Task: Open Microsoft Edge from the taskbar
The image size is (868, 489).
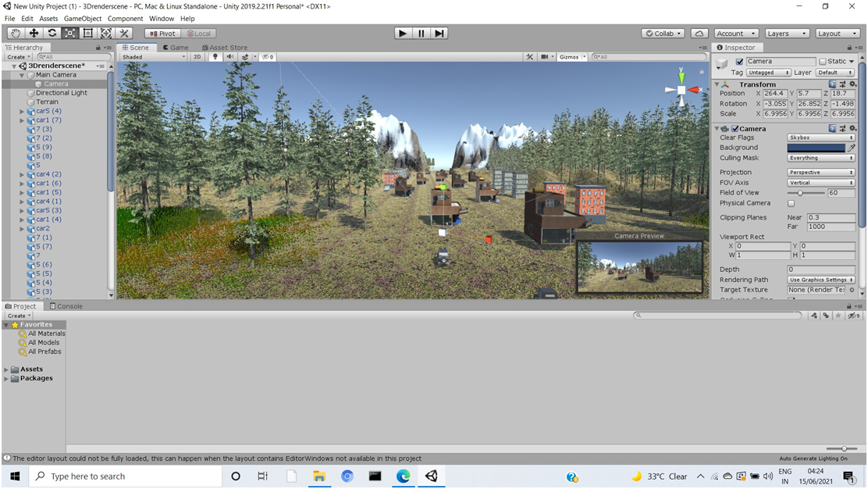Action: (404, 476)
